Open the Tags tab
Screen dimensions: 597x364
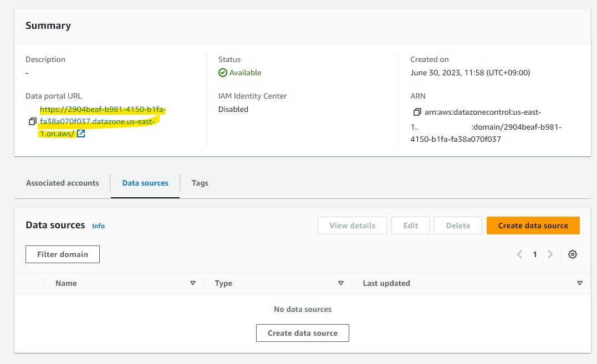click(x=200, y=183)
